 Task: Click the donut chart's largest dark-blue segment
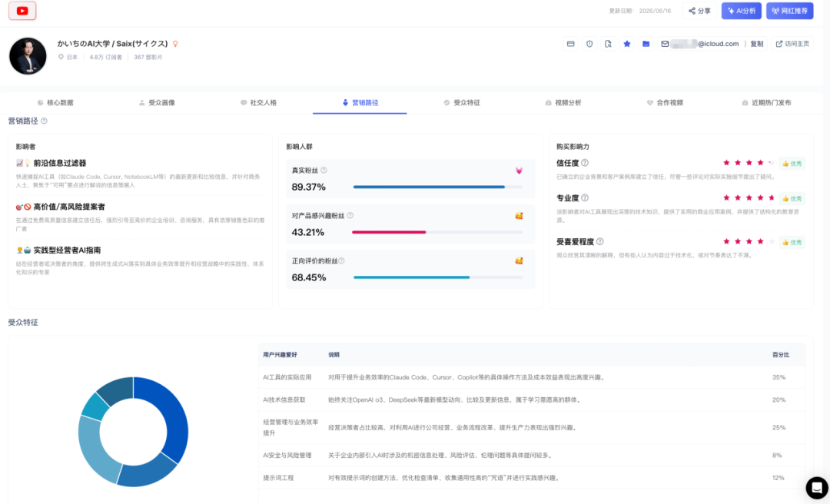pos(173,418)
